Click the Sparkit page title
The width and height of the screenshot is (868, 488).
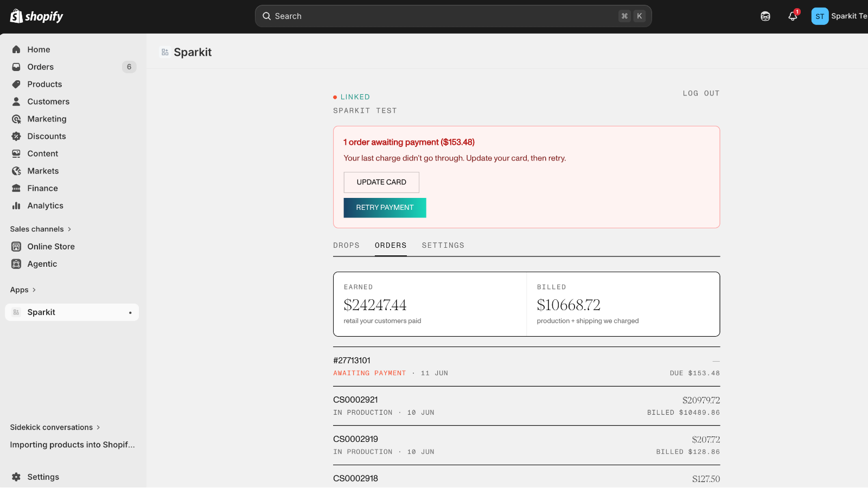[193, 52]
